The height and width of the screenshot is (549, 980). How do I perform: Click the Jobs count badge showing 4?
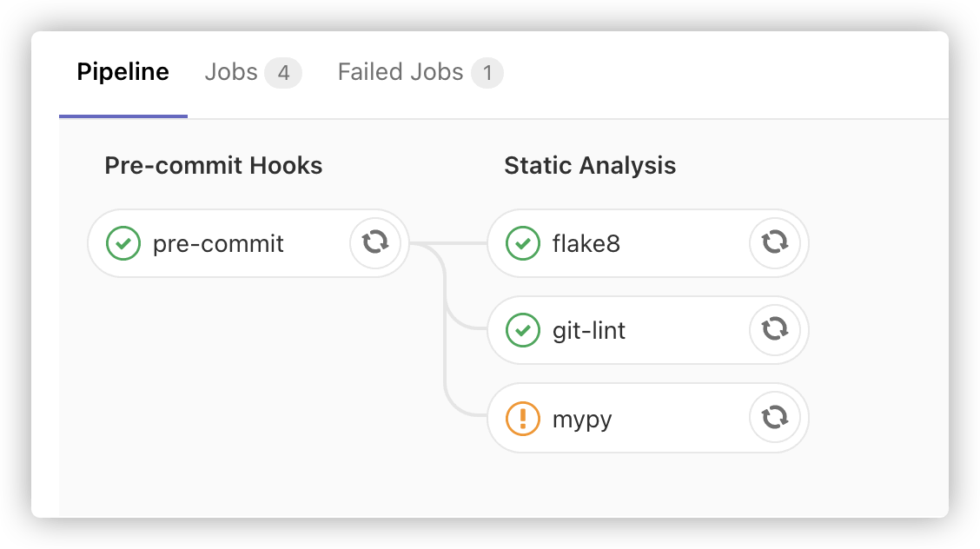[x=283, y=73]
